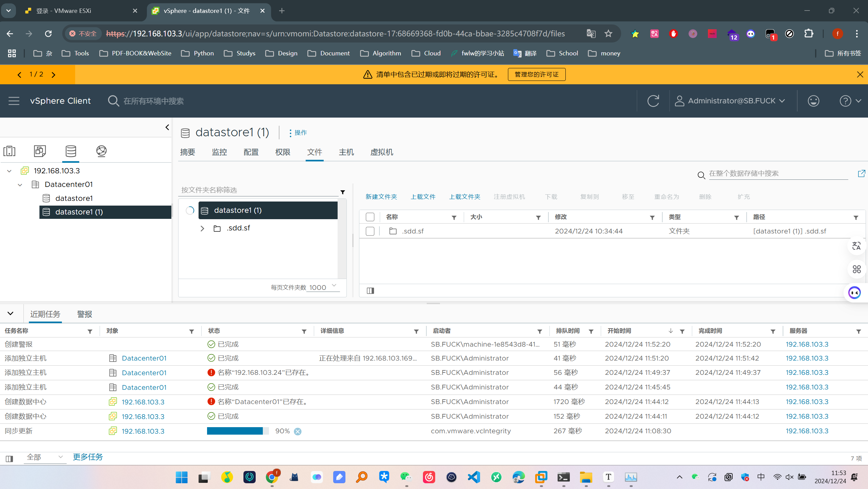Click the 在整个数据存储中搜索 search field
This screenshot has height=489, width=868.
(778, 174)
